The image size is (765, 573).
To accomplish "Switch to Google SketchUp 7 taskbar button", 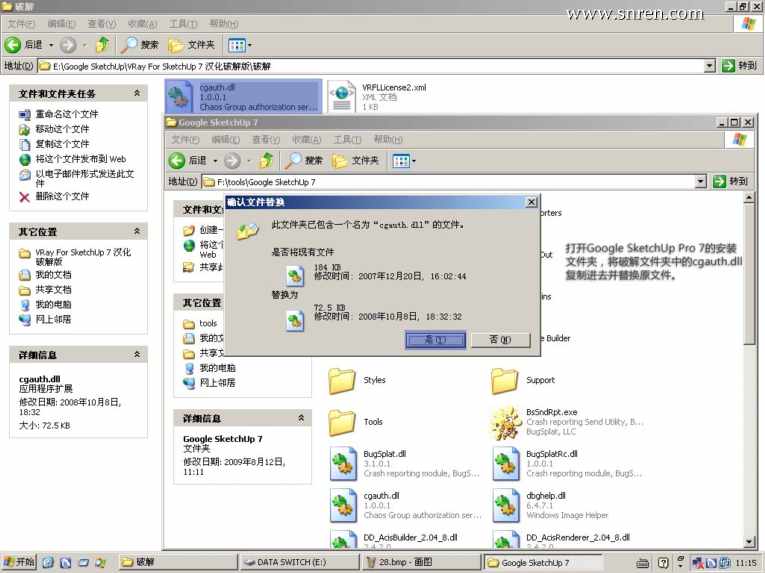I will [x=543, y=562].
